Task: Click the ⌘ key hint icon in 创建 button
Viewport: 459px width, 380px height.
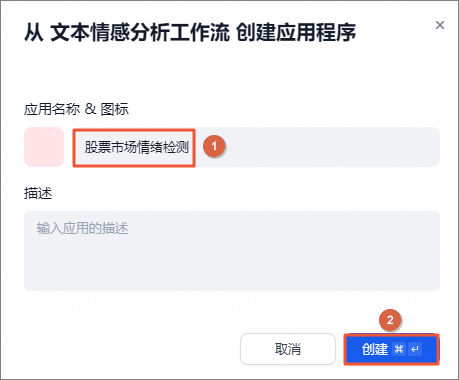Action: tap(399, 349)
